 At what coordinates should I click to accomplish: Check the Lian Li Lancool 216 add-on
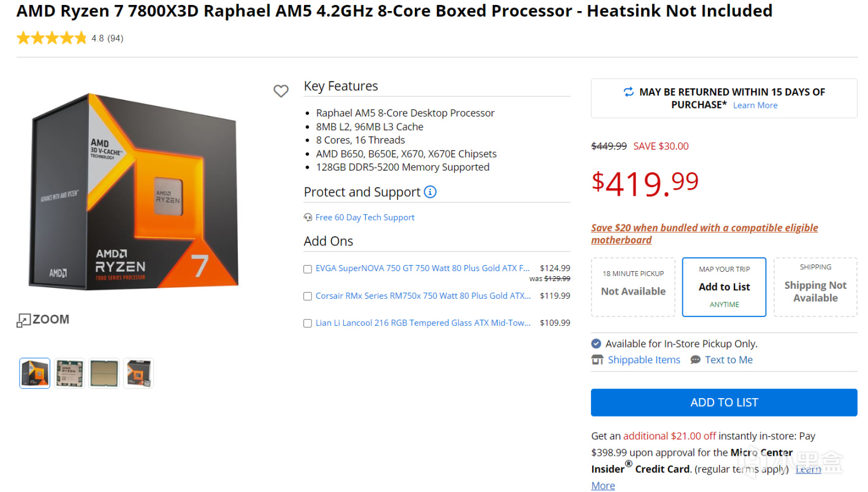pos(308,323)
